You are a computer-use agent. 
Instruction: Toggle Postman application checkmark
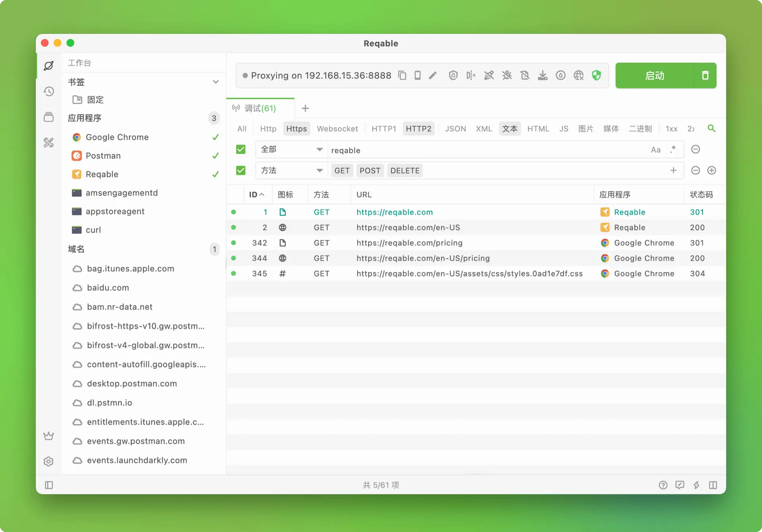tap(216, 156)
